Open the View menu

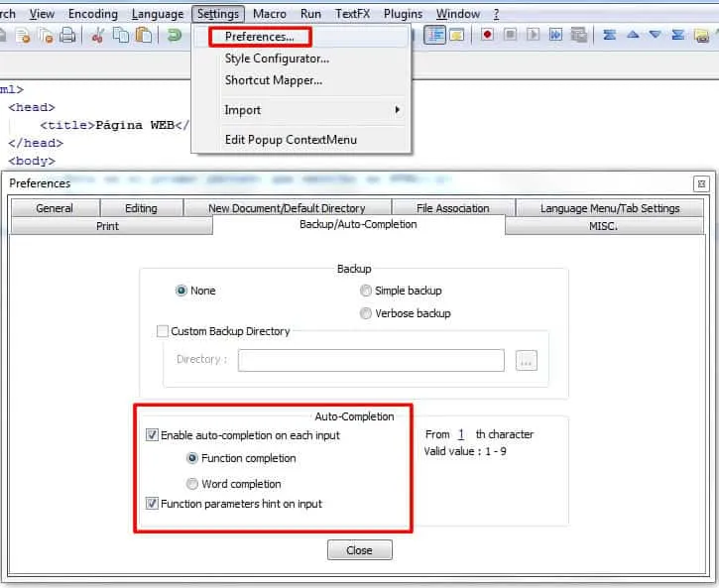(x=43, y=14)
